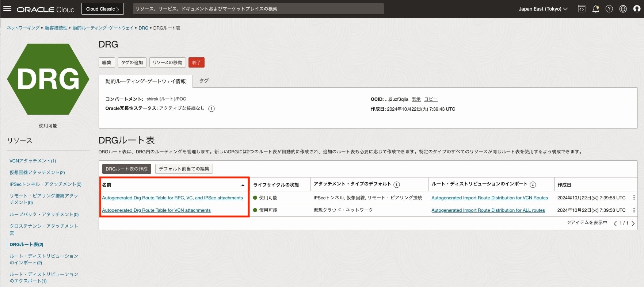Screen dimensions: 644x287
Task: Go to next page of results
Action: [633, 223]
